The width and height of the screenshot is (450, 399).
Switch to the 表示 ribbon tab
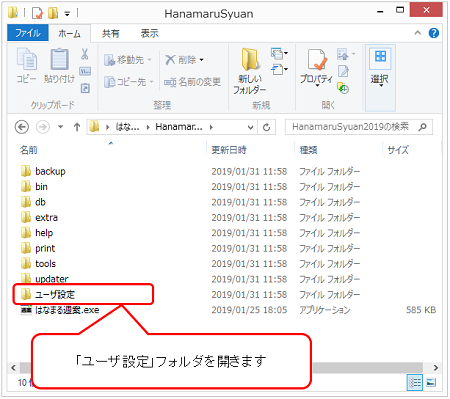[x=150, y=33]
